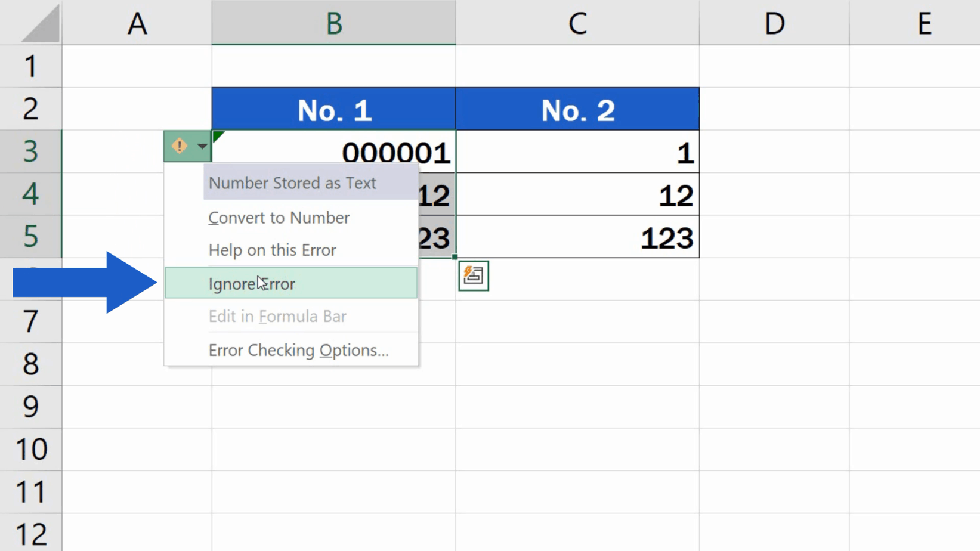Select column E header

tap(924, 23)
